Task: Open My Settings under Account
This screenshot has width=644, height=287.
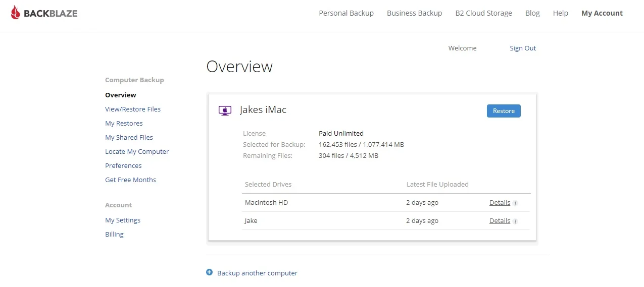Action: point(123,220)
